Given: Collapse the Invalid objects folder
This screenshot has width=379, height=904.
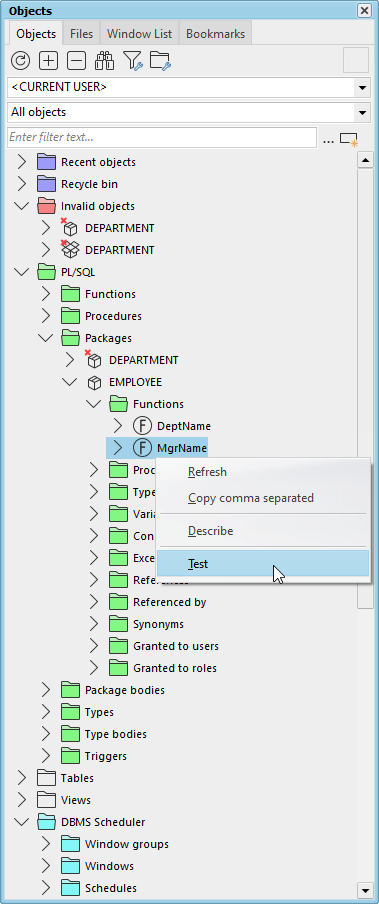Looking at the screenshot, I should 21,206.
